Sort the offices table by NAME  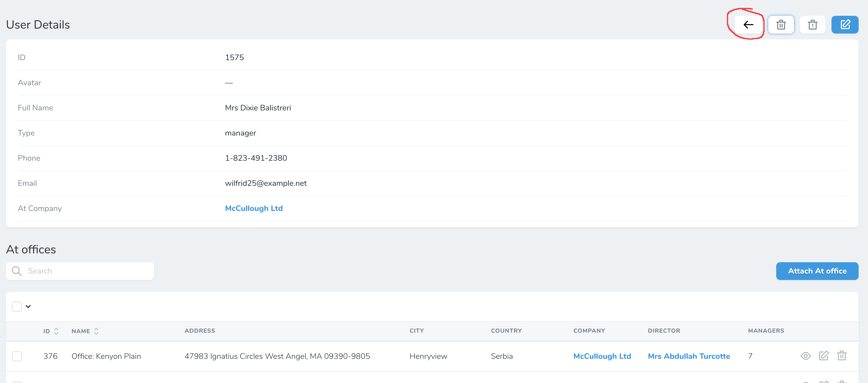click(96, 331)
